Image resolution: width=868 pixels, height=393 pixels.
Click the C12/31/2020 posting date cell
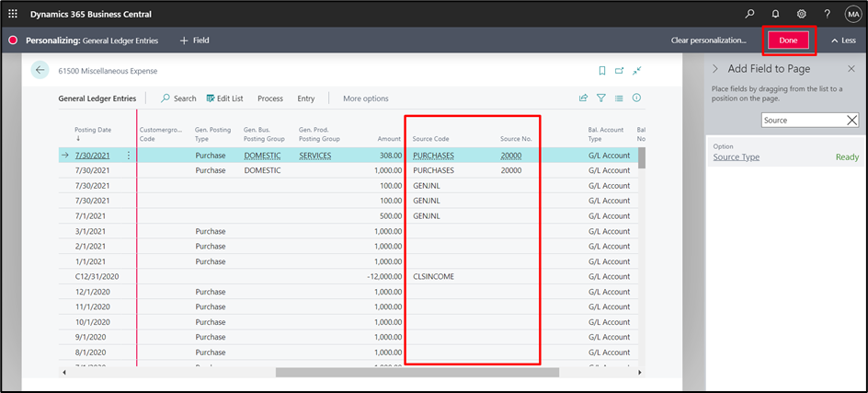[x=97, y=277]
